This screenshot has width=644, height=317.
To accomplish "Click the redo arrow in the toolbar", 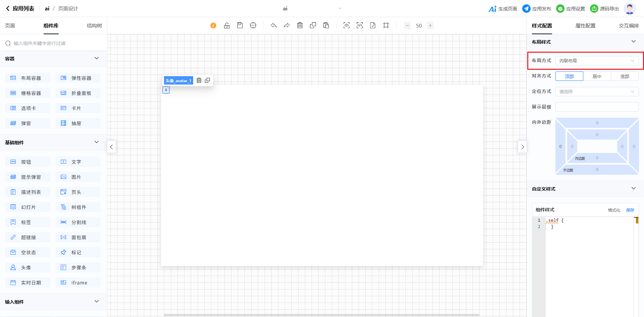I will pyautogui.click(x=287, y=25).
